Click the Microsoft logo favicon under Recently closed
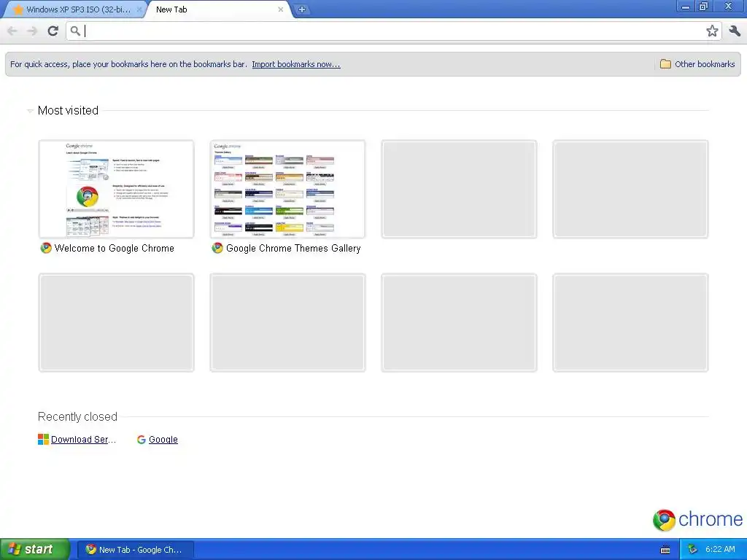747x560 pixels. pyautogui.click(x=43, y=439)
